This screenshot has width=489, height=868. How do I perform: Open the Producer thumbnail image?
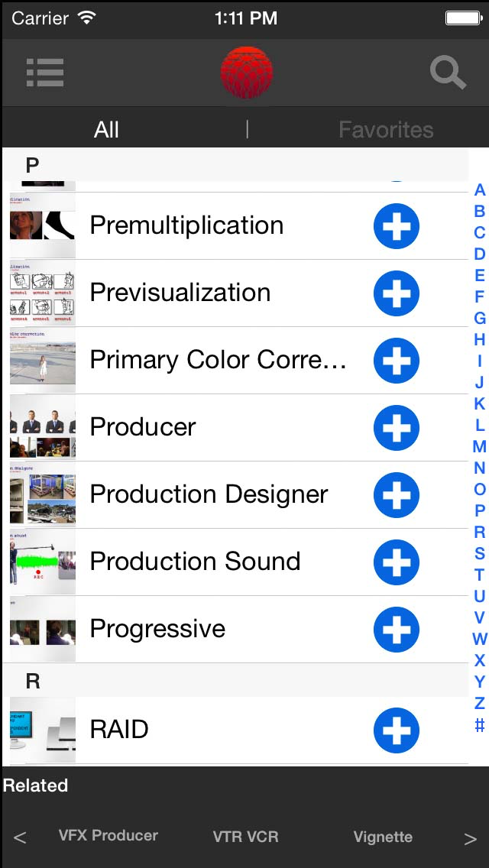point(43,428)
